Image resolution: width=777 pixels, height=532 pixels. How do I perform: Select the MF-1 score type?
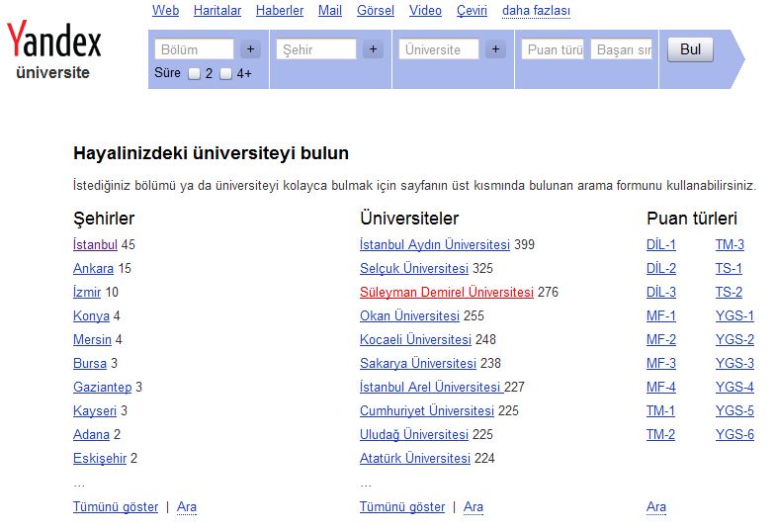[661, 315]
